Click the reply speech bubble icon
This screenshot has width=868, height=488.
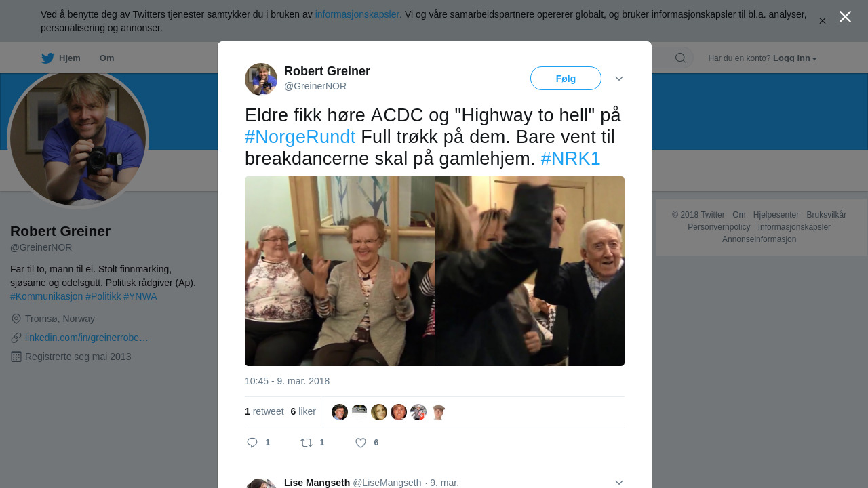click(252, 443)
